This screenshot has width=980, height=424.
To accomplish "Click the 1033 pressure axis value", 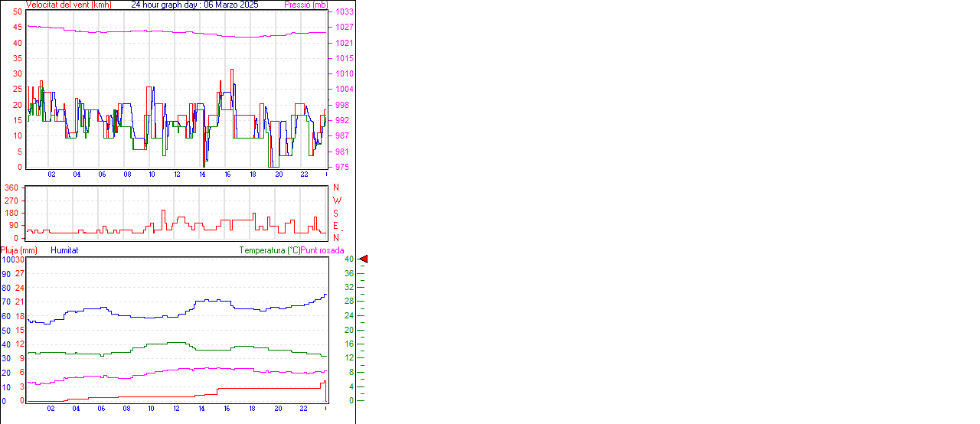I will point(344,12).
